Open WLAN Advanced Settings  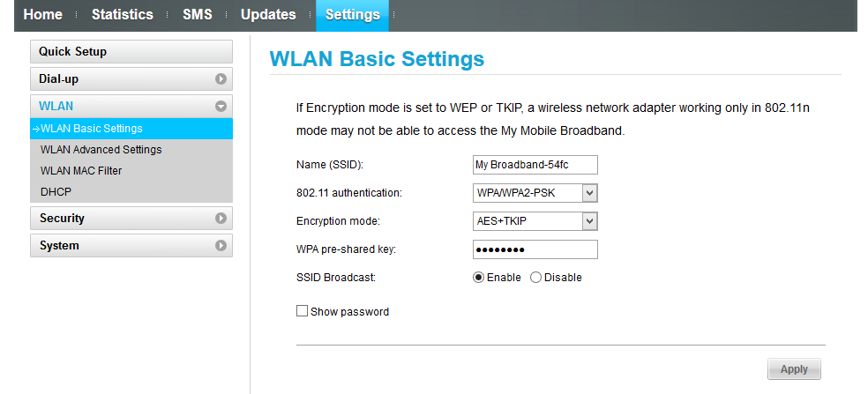(101, 150)
